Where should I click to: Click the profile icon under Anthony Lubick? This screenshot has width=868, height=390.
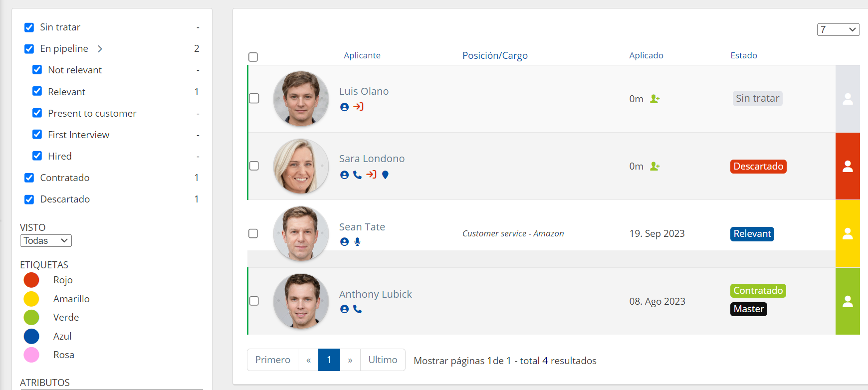[344, 309]
